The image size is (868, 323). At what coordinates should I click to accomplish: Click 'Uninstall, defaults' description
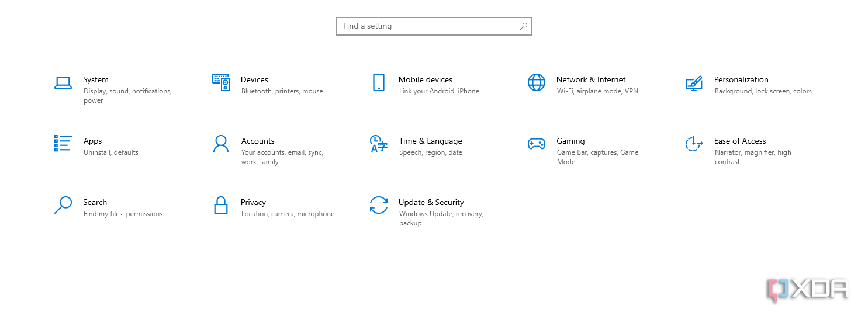(x=111, y=152)
